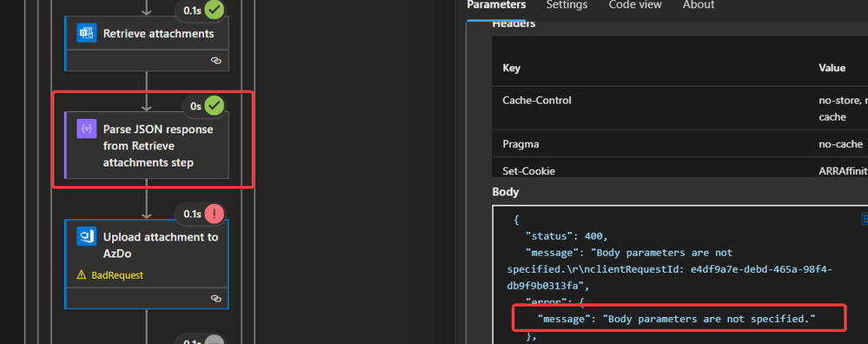Select the Cache-Control header row

[x=679, y=108]
